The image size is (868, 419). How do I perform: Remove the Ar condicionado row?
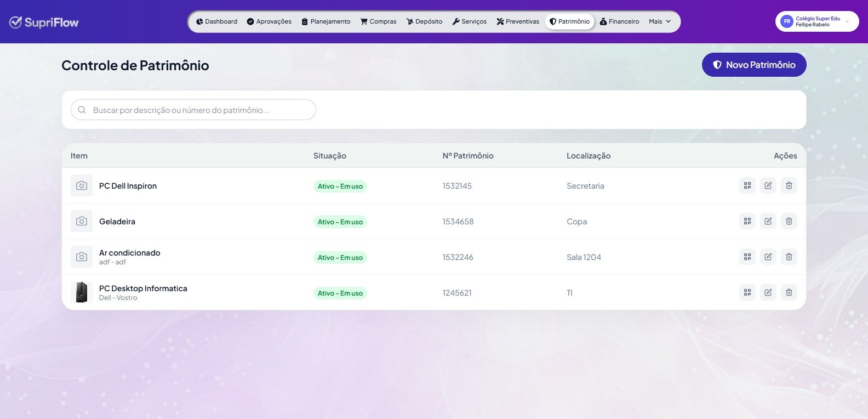coord(789,257)
